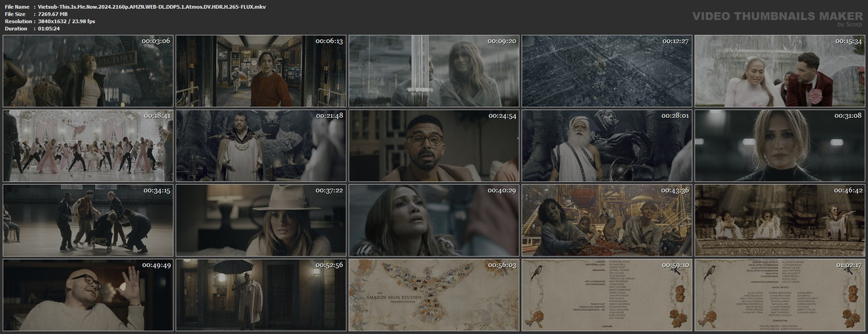This screenshot has height=334, width=868.
Task: Choose the thumbnail at 00:34:15
Action: pyautogui.click(x=88, y=220)
